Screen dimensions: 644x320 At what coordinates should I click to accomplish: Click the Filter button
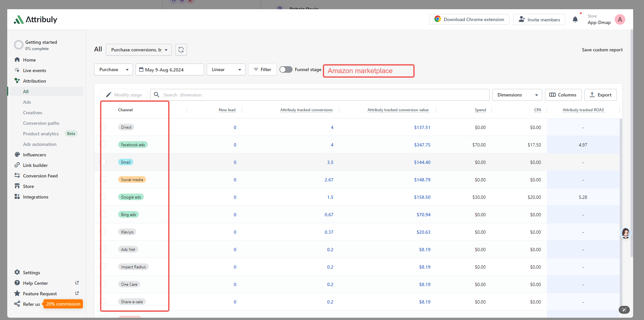click(262, 69)
